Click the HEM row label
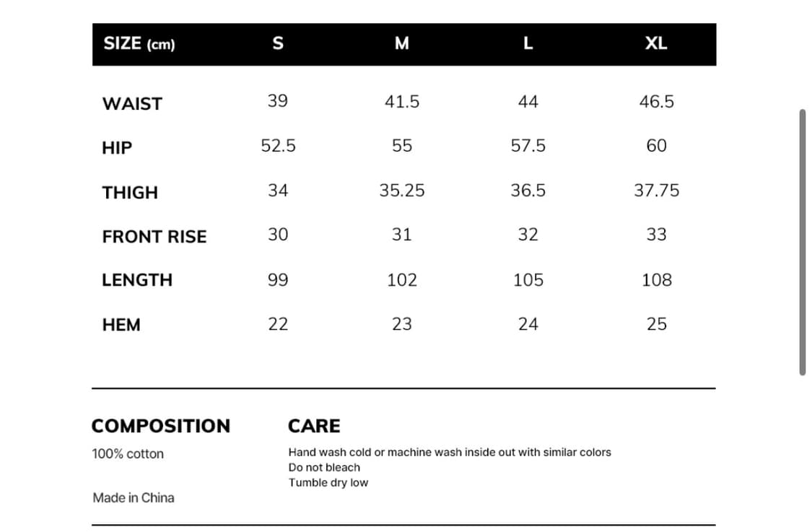 click(x=121, y=325)
